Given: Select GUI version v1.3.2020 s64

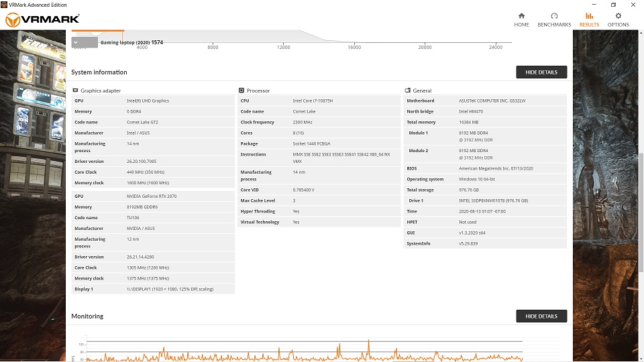Looking at the screenshot, I should tap(472, 233).
